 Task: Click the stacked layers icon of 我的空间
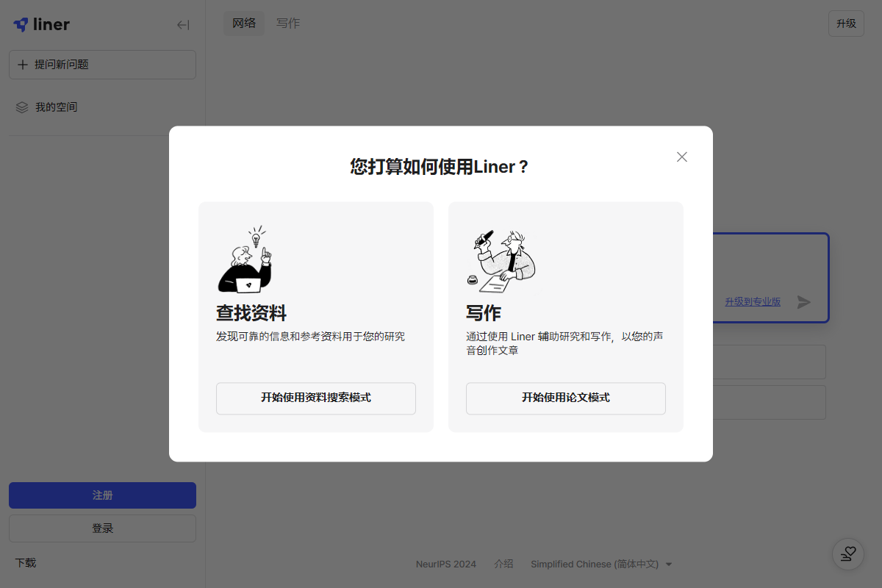pyautogui.click(x=22, y=107)
